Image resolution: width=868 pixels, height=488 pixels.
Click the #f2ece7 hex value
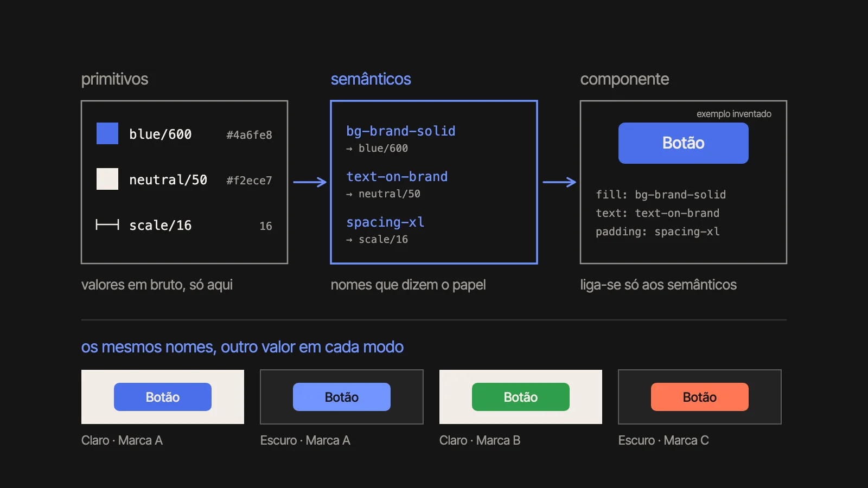tap(249, 180)
